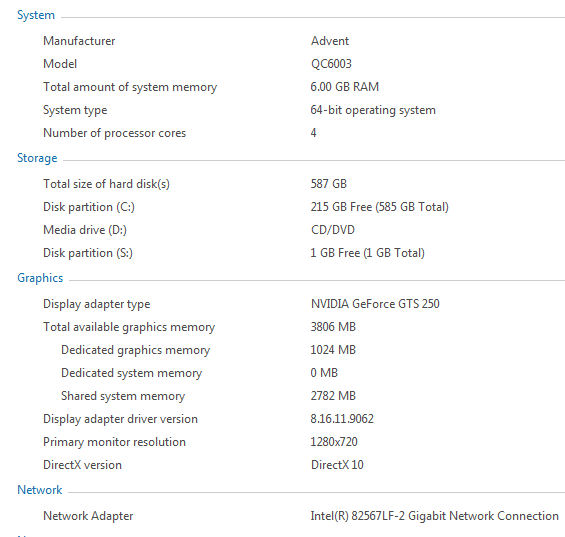This screenshot has height=537, width=565.
Task: Click the 64-bit operating system value
Action: click(373, 110)
